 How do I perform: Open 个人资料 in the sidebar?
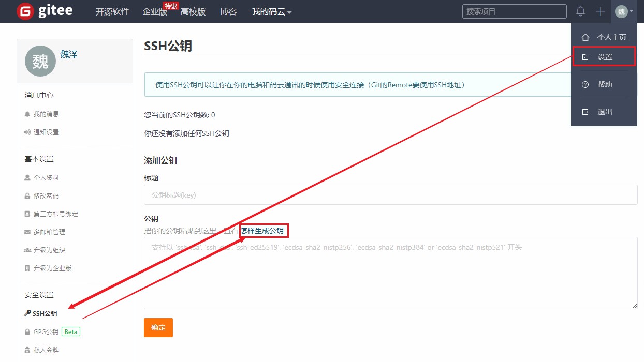coord(46,177)
